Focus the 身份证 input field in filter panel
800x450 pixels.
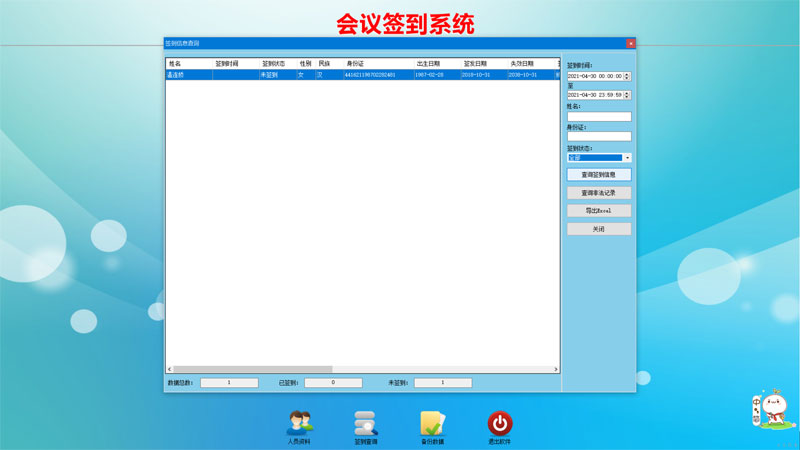[599, 137]
